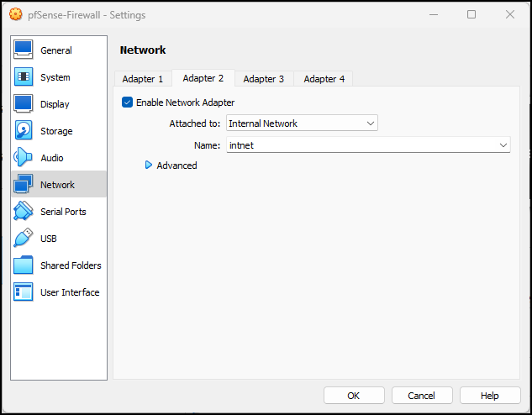Select the General label in sidebar
The image size is (532, 415).
click(56, 50)
